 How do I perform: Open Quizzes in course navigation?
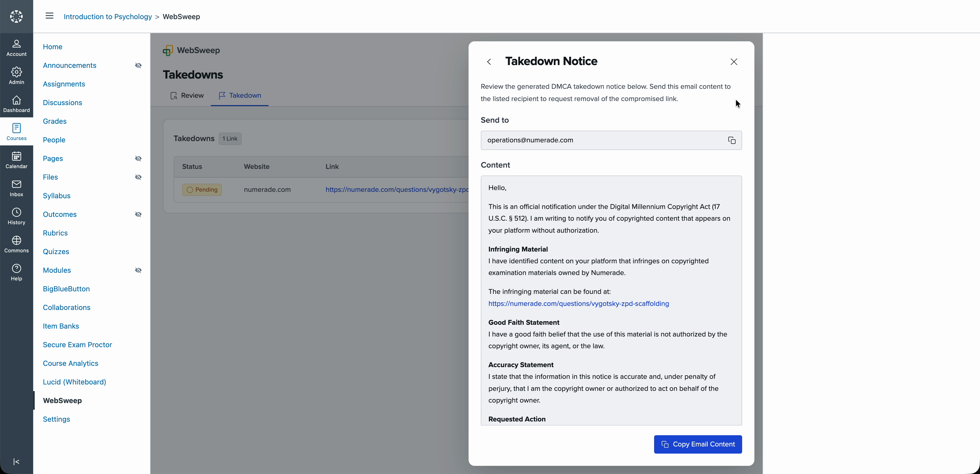pyautogui.click(x=56, y=252)
